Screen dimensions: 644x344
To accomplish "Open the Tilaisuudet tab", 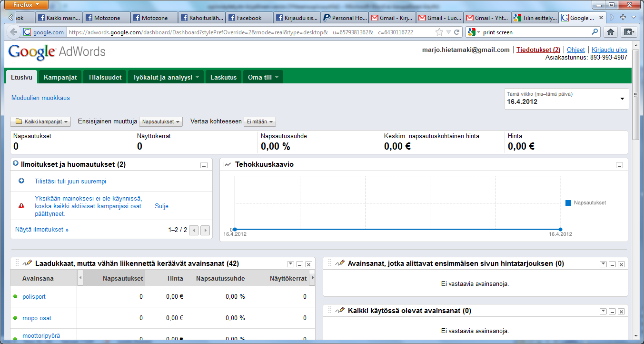I will [105, 77].
